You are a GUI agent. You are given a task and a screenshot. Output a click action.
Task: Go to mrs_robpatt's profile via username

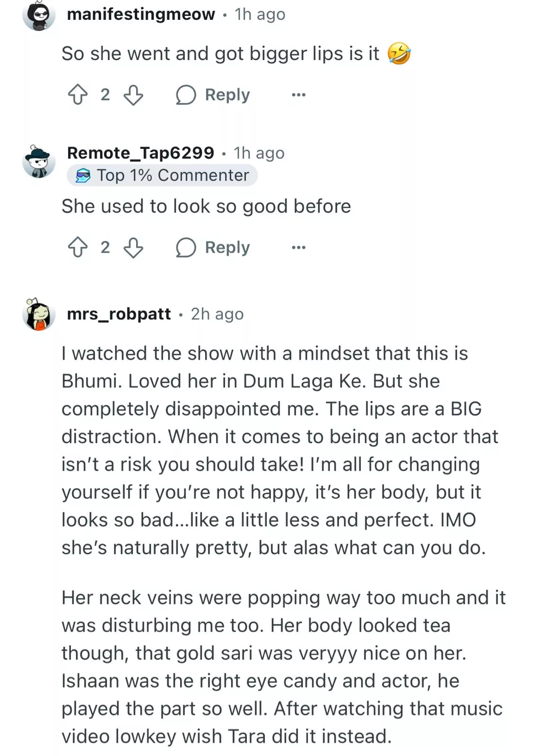pyautogui.click(x=119, y=314)
